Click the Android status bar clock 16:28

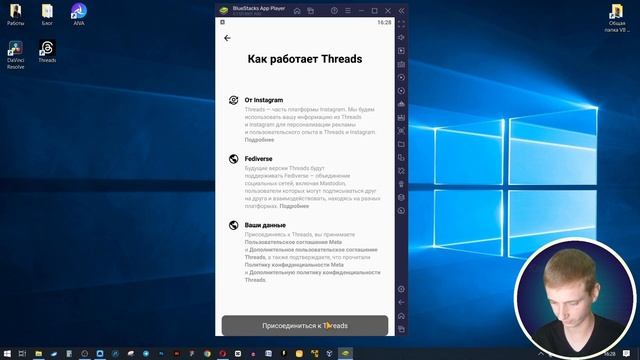tap(384, 22)
